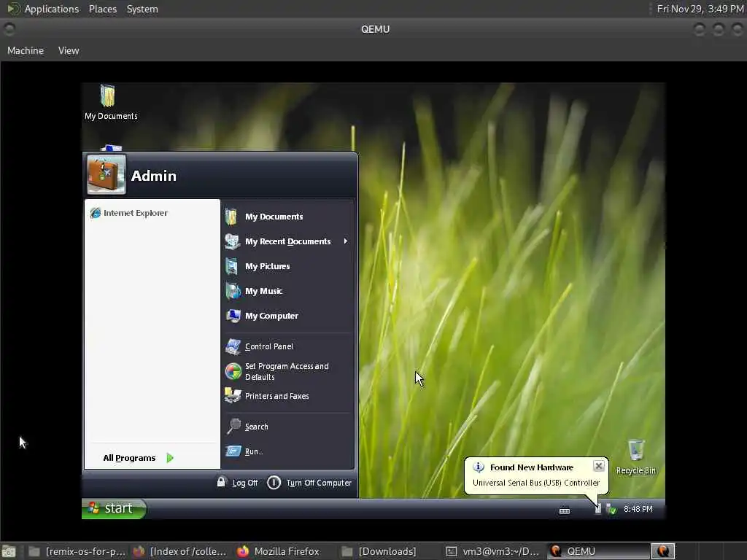Close the Found New Hardware balloon
747x560 pixels.
click(599, 466)
